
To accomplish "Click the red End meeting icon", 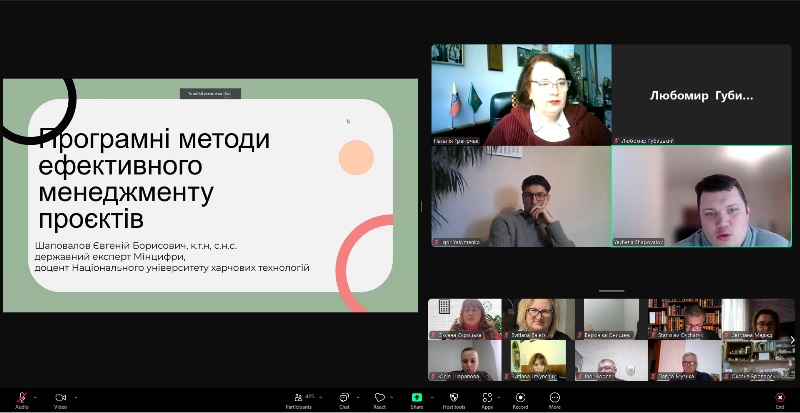I will point(780,397).
